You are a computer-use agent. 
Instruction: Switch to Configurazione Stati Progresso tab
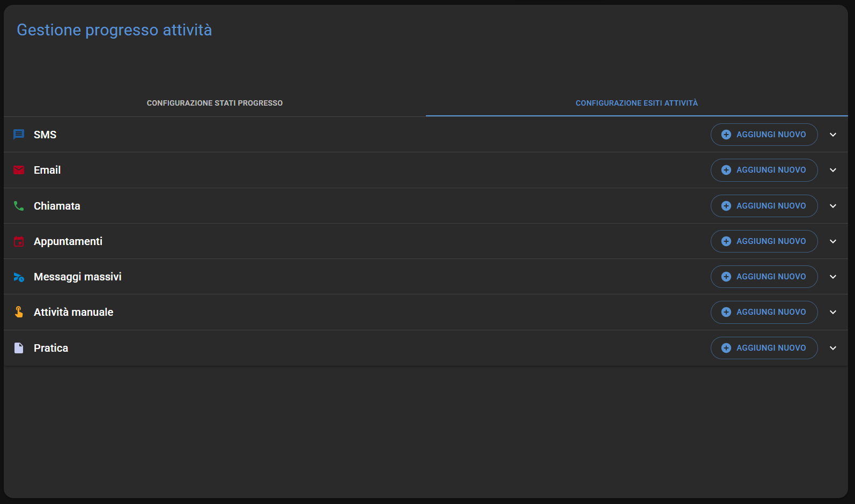(215, 103)
